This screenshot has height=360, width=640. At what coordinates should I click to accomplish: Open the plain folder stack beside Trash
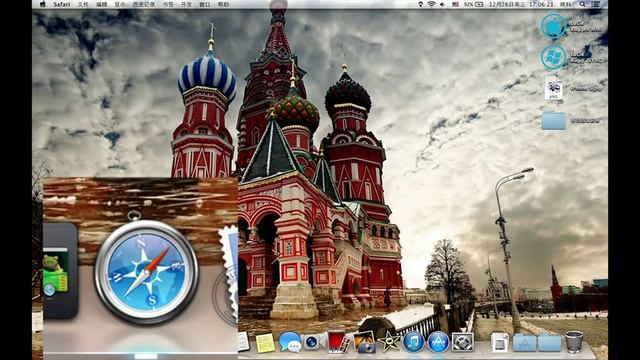549,343
